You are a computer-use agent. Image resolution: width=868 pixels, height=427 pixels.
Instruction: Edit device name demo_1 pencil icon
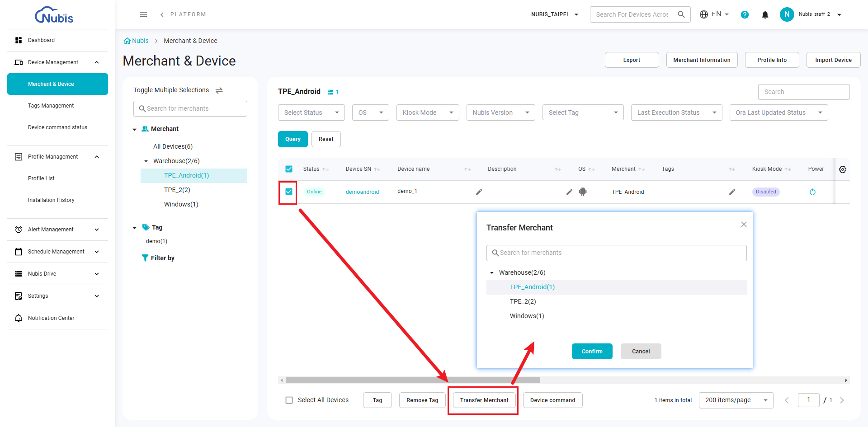479,192
